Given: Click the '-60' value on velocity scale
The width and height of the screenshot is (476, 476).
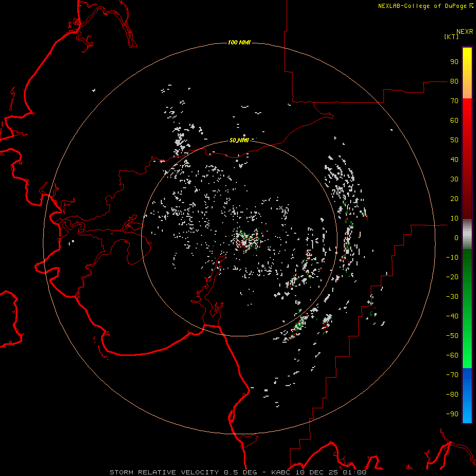Looking at the screenshot, I should 452,355.
